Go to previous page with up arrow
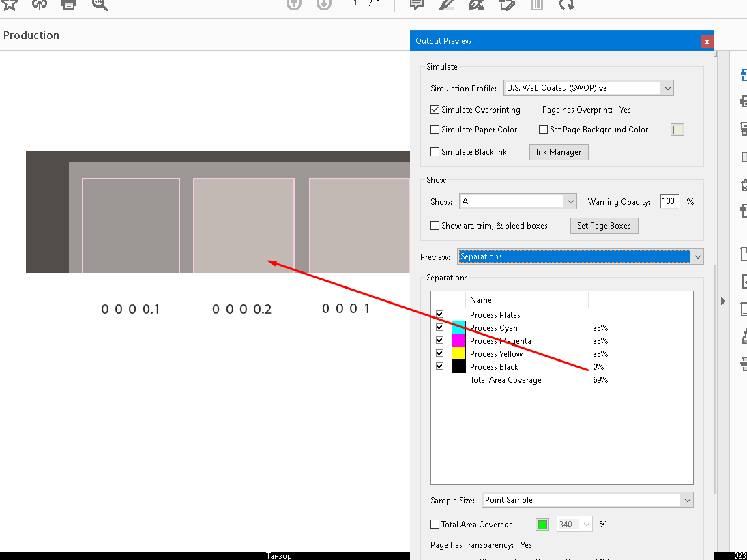The image size is (747, 560). tap(294, 4)
